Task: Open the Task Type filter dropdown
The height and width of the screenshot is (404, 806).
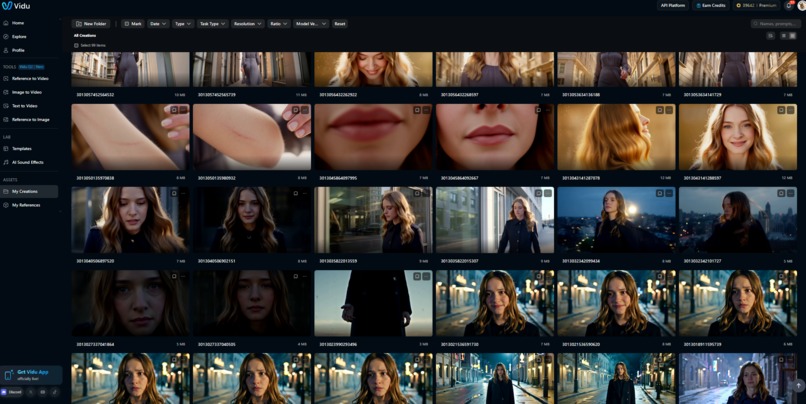Action: (212, 24)
